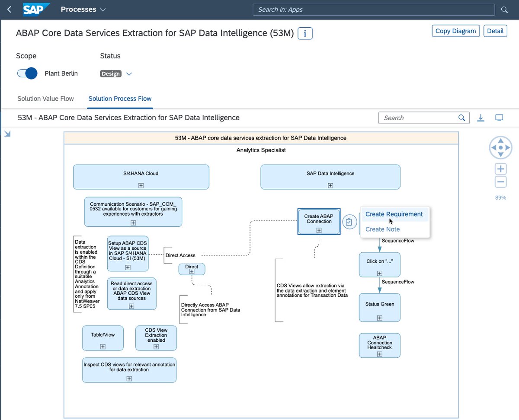Click the SAP logo
The image size is (519, 420).
tap(36, 9)
